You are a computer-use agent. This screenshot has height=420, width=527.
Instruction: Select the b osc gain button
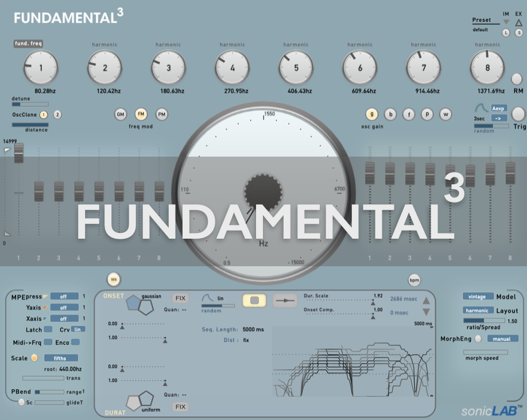[390, 114]
